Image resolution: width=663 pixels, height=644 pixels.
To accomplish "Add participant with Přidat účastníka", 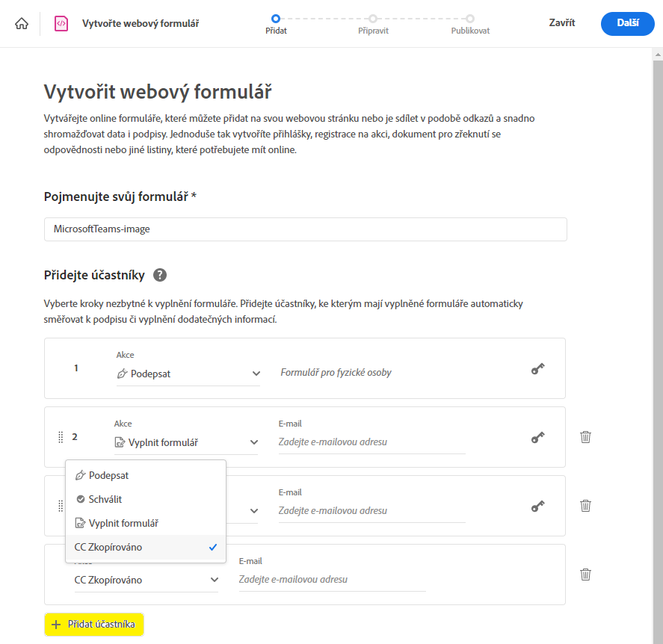I will coord(94,624).
